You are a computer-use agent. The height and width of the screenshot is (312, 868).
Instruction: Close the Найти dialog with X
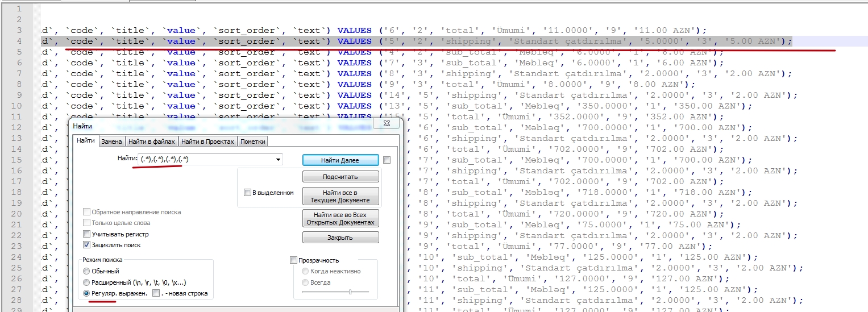click(387, 124)
